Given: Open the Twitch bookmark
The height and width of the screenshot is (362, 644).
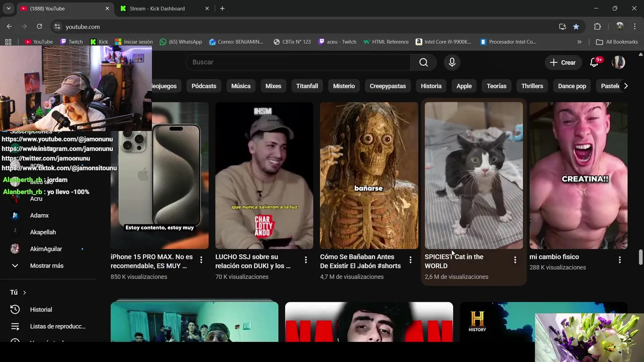Looking at the screenshot, I should [x=71, y=42].
